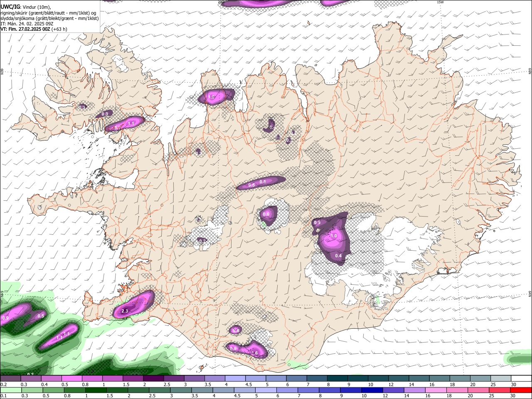Click the darkest green rain swatch above 1

[x=96, y=390]
